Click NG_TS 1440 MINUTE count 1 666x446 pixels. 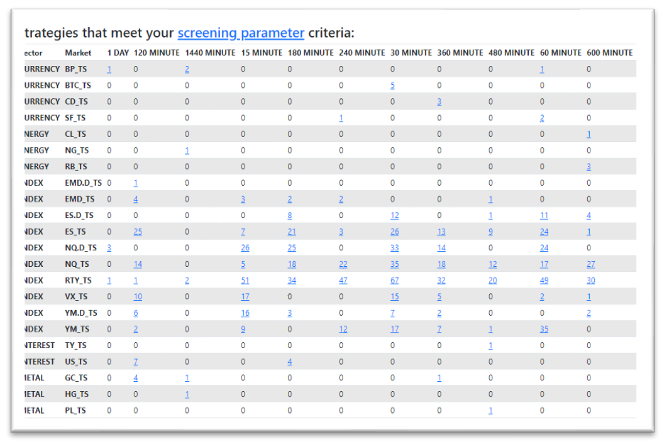point(187,150)
